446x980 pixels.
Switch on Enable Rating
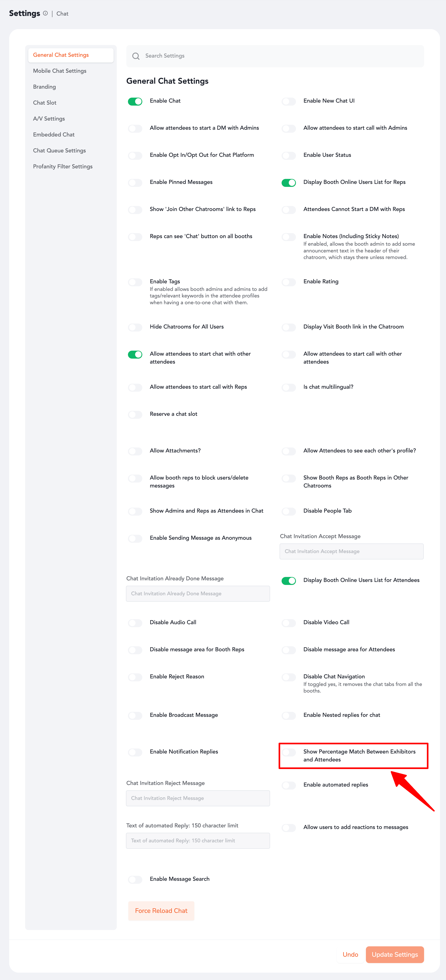[x=288, y=282]
